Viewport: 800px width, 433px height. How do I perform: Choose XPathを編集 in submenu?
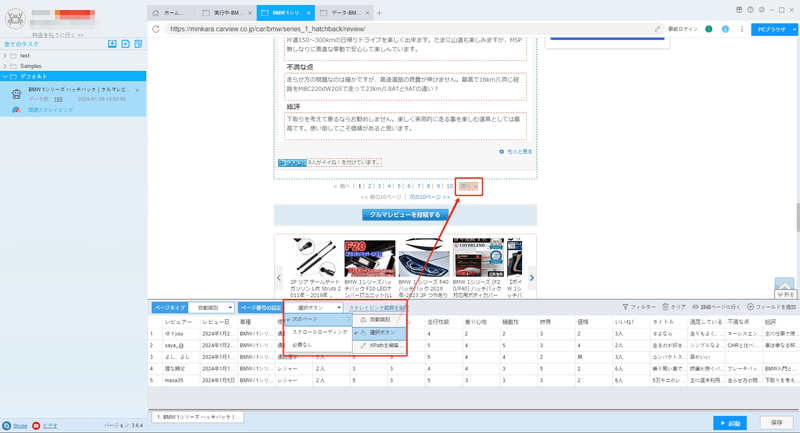pyautogui.click(x=380, y=345)
